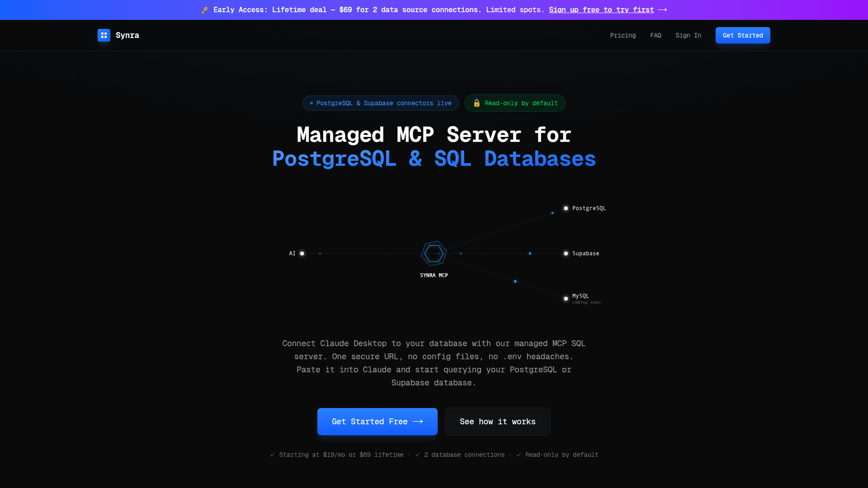Click the Synra square logo icon
The image size is (868, 488).
tap(104, 35)
